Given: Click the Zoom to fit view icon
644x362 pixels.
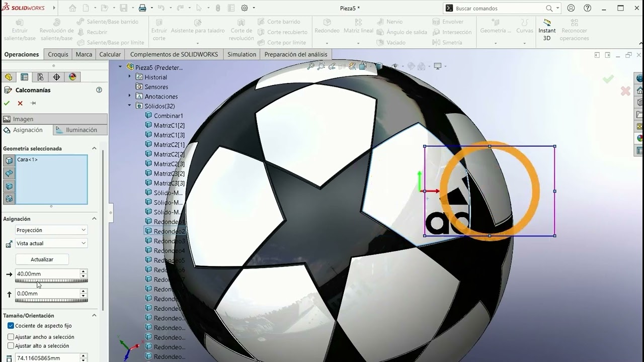Looking at the screenshot, I should click(311, 66).
